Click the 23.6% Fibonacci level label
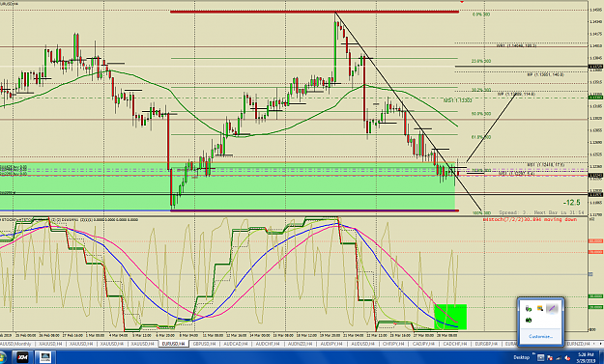 481,61
